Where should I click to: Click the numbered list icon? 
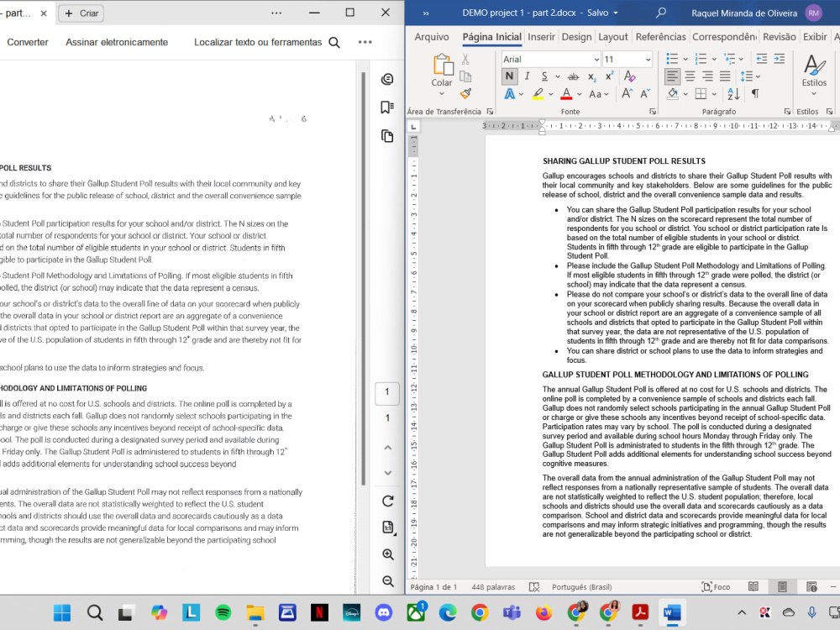click(x=701, y=59)
